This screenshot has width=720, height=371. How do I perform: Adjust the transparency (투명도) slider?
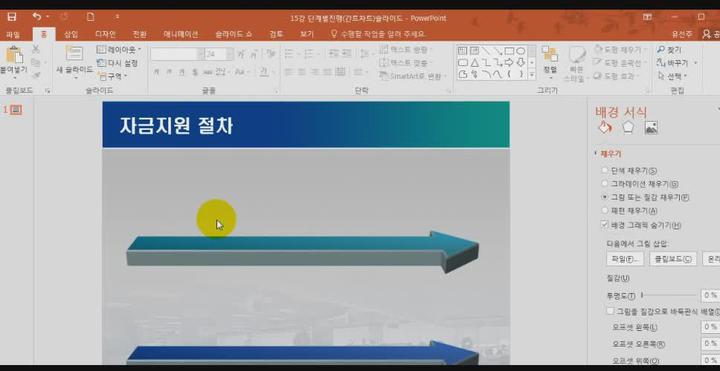[669, 295]
